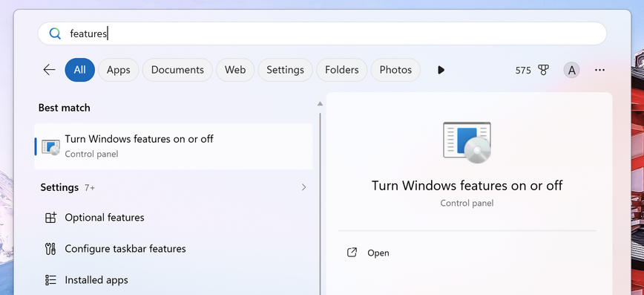Click the Optional features grid icon
This screenshot has width=644, height=295.
[x=50, y=218]
